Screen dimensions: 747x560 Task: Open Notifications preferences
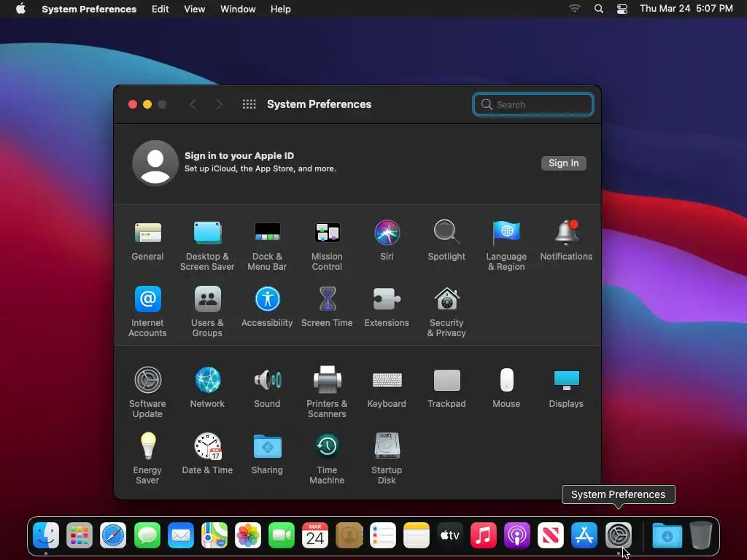(x=566, y=241)
